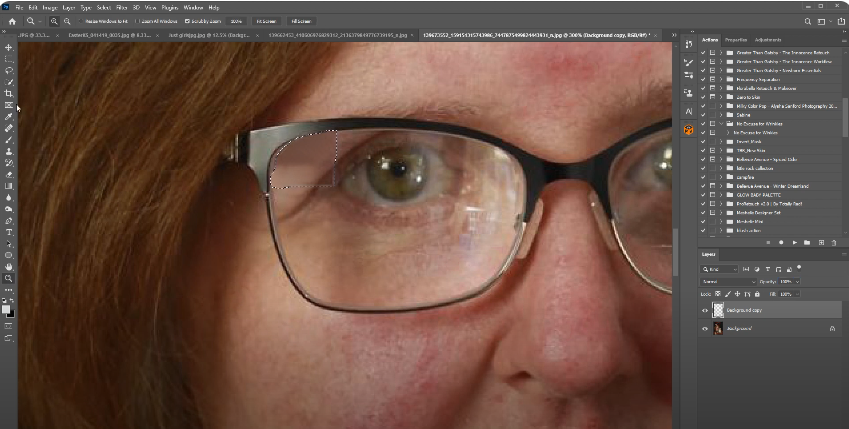Select the Pen tool
Viewport: 849px width, 429px height.
click(9, 220)
